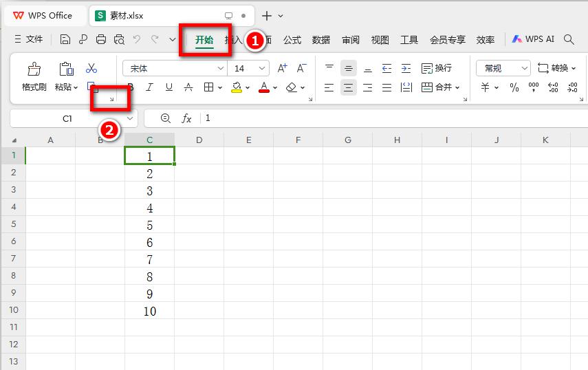Open font settings dialog launcher
This screenshot has width=588, height=370.
point(310,99)
